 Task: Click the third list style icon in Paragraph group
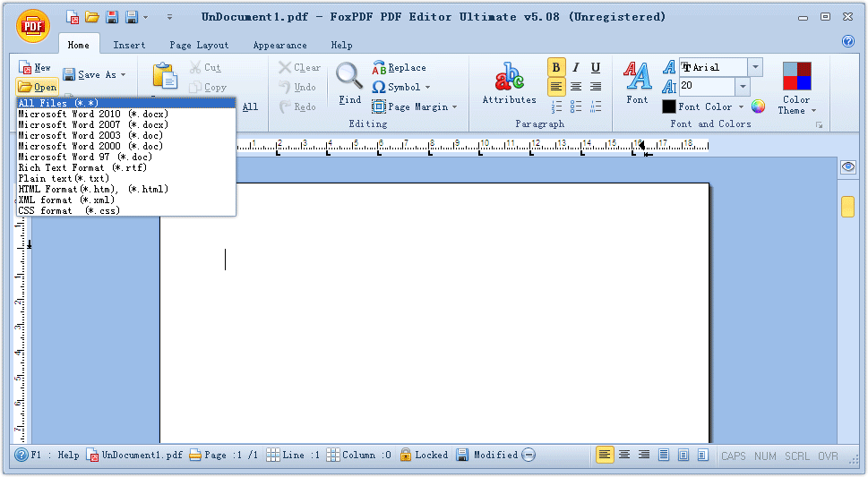(x=596, y=106)
